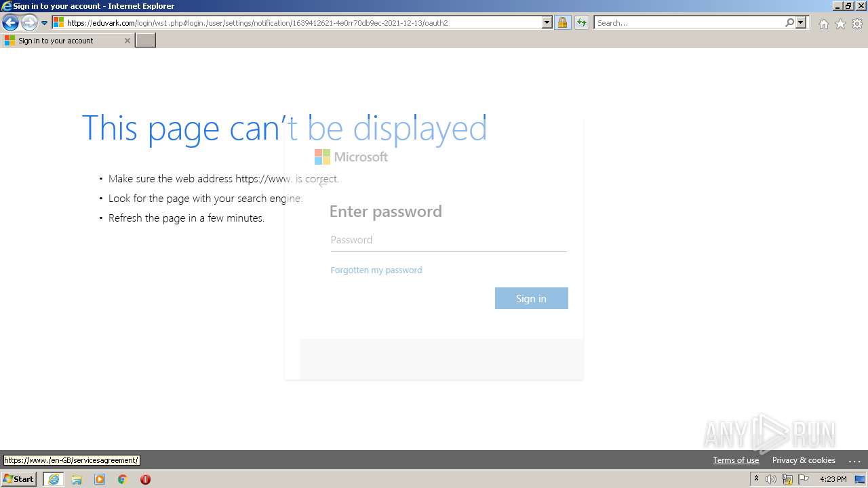This screenshot has height=488, width=868.
Task: Click the Home icon
Action: (x=823, y=24)
